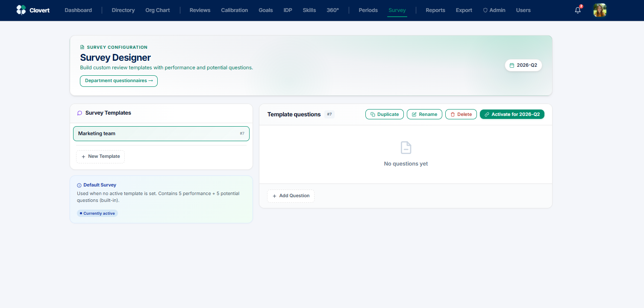Viewport: 644px width, 308px height.
Task: Rename the template
Action: tap(424, 114)
